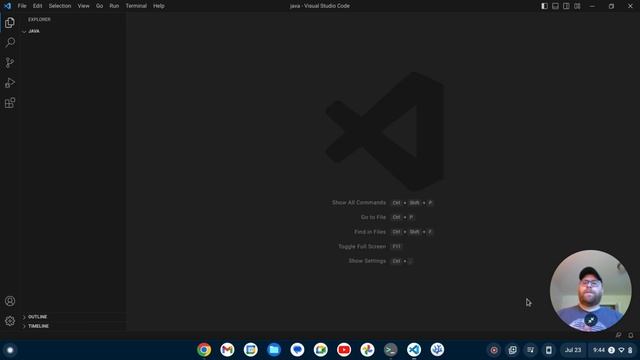640x360 pixels.
Task: Click the feedback icon in status bar
Action: (619, 335)
